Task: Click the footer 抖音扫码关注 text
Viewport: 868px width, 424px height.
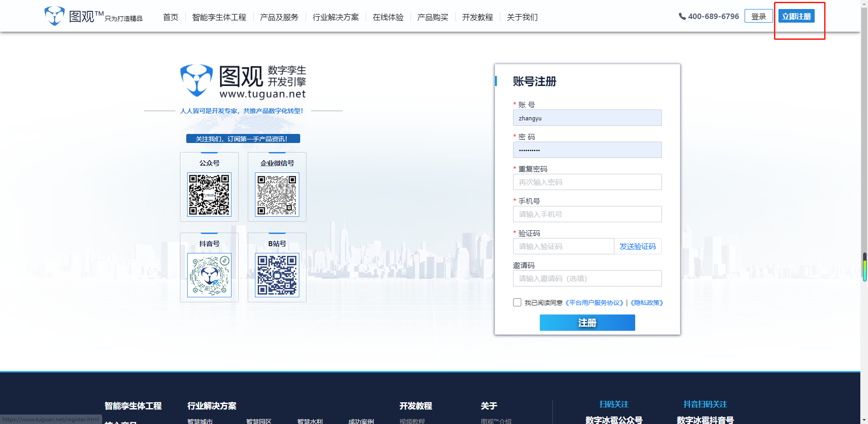Action: point(705,404)
